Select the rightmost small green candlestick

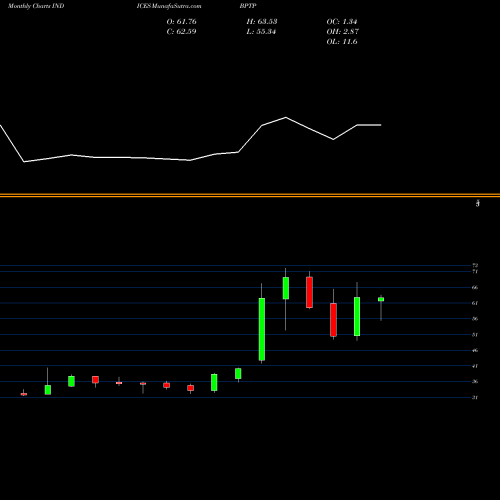[x=381, y=299]
